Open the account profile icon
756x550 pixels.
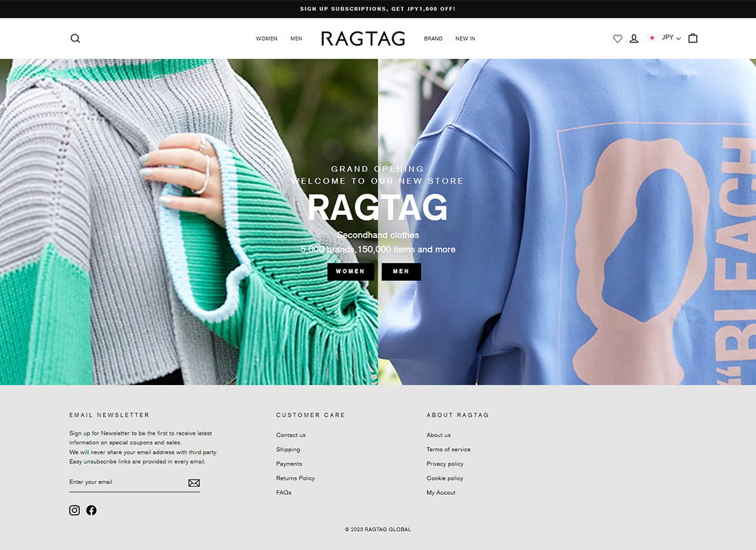tap(634, 38)
